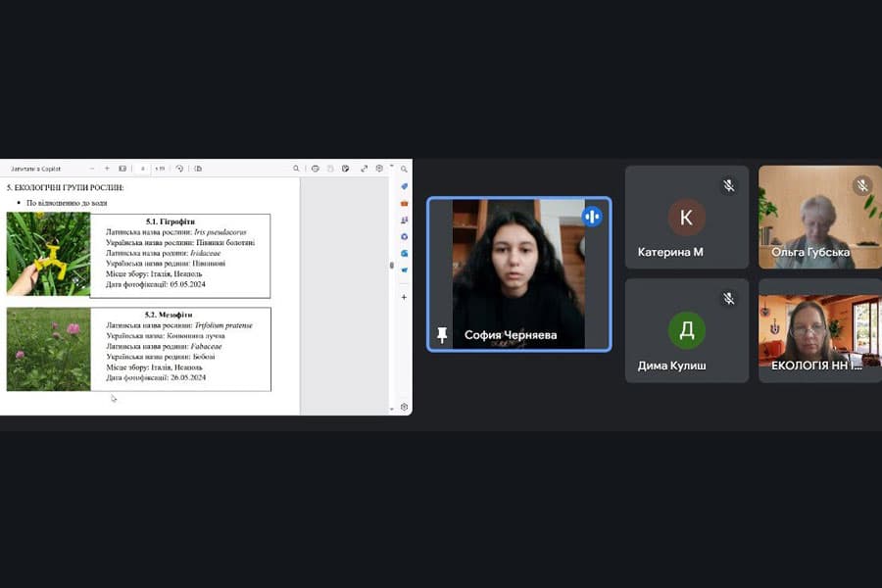Click the blue speaking indicator on София's tile
The width and height of the screenshot is (882, 588).
[592, 216]
